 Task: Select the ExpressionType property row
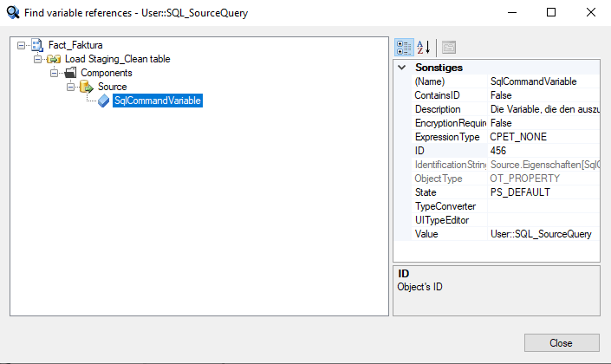449,137
